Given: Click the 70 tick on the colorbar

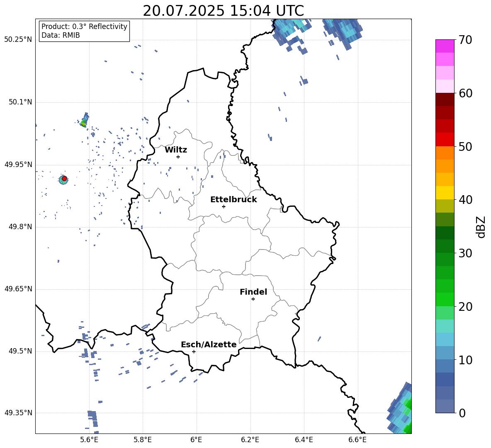Looking at the screenshot, I should (x=465, y=40).
